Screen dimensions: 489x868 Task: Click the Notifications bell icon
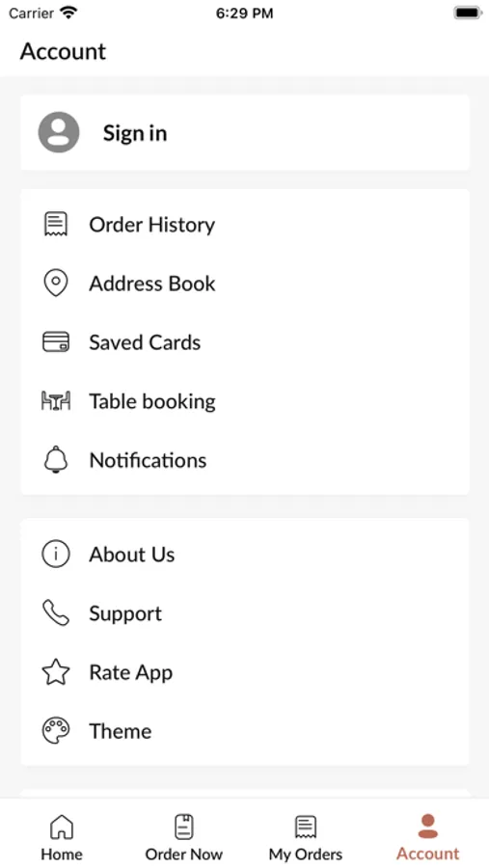pyautogui.click(x=55, y=460)
